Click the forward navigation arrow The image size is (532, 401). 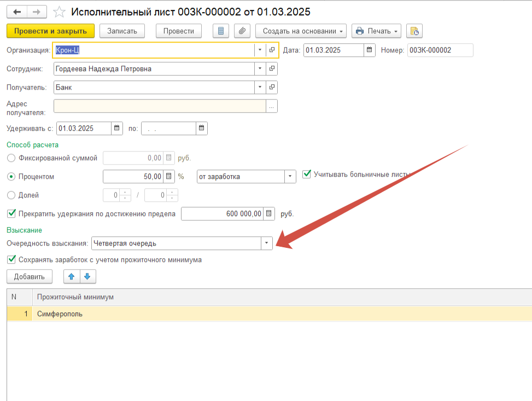tap(37, 11)
